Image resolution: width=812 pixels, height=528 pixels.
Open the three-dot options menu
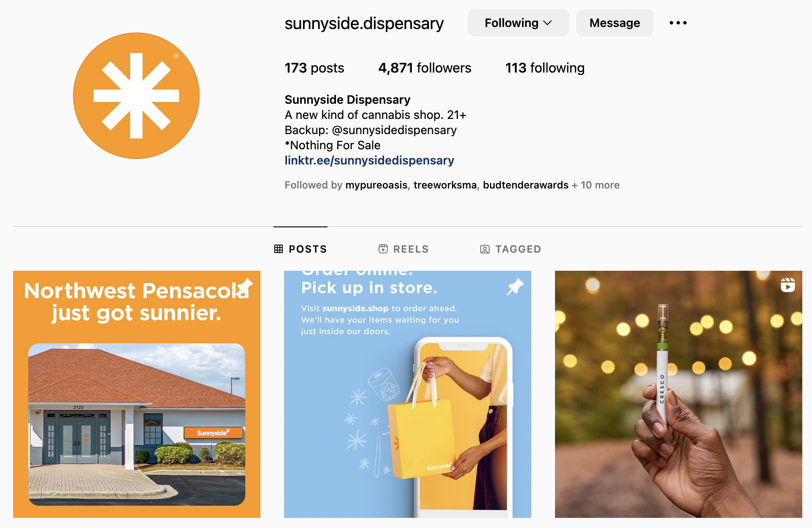(678, 23)
